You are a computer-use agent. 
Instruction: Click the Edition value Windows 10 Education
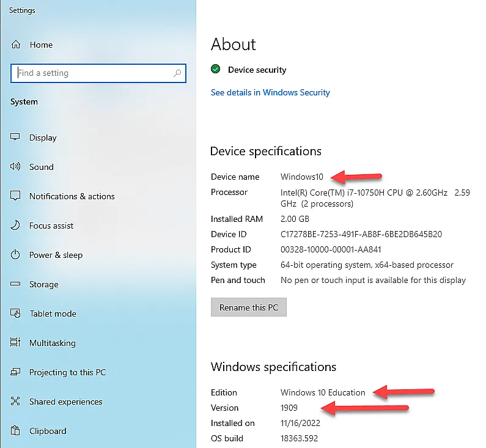coord(323,392)
